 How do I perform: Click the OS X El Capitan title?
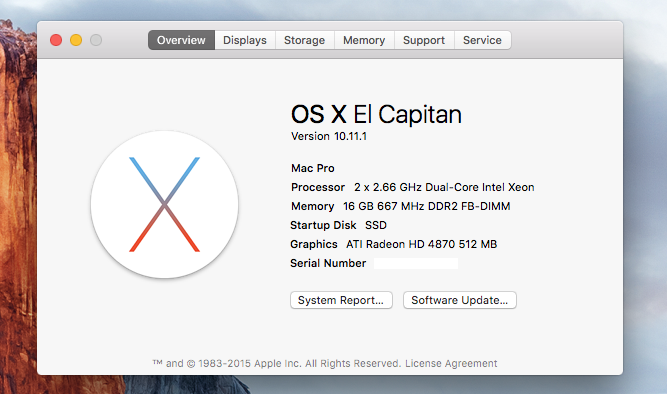click(x=376, y=114)
